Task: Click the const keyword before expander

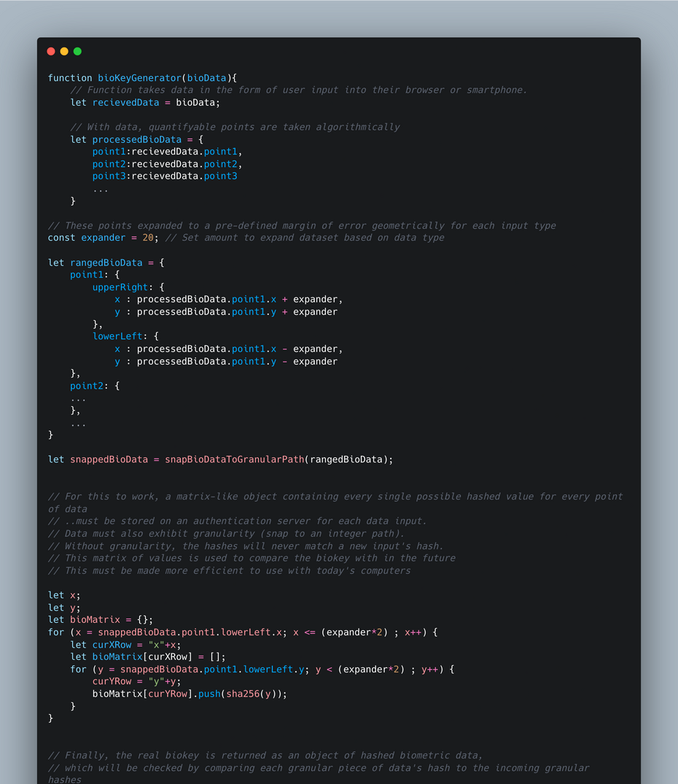Action: point(61,238)
